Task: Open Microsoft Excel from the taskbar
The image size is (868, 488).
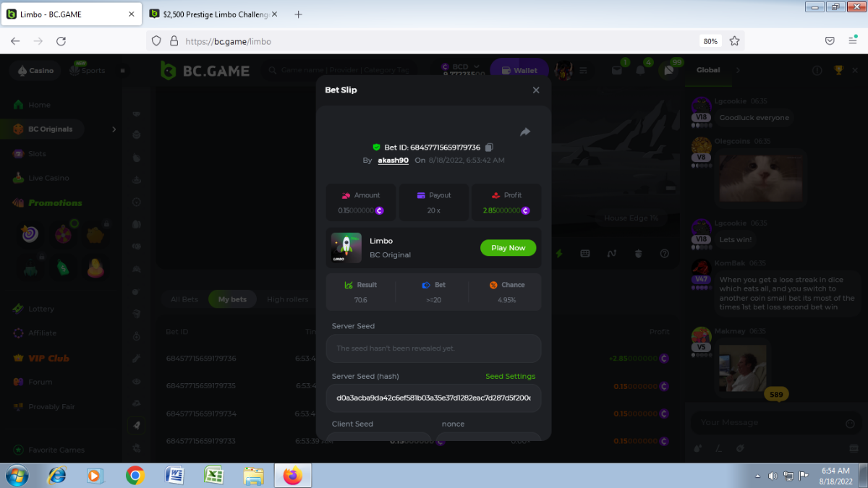Action: tap(213, 475)
